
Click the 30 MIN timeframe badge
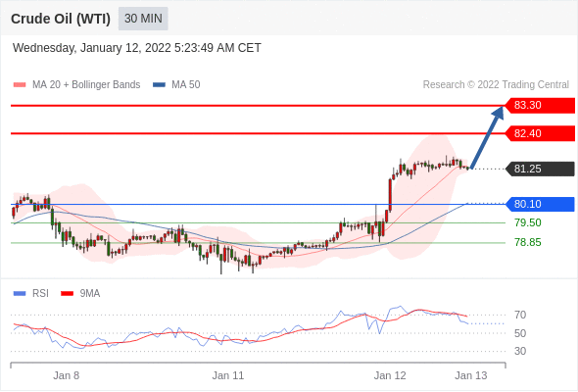click(x=143, y=19)
